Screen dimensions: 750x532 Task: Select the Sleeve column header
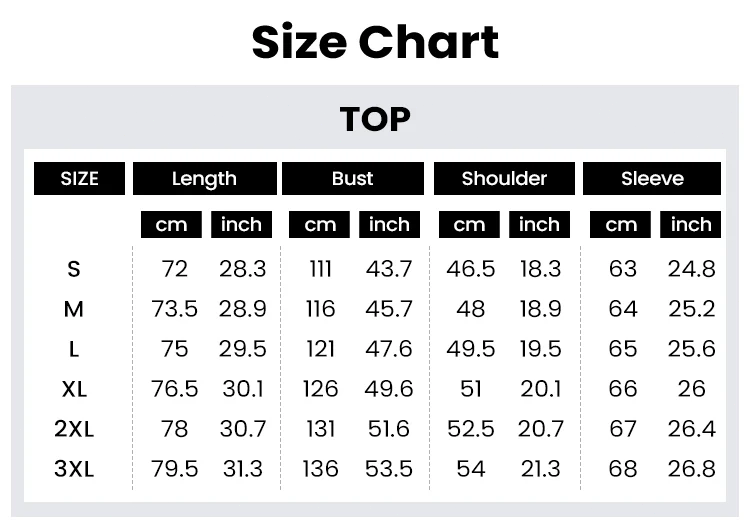pos(652,179)
